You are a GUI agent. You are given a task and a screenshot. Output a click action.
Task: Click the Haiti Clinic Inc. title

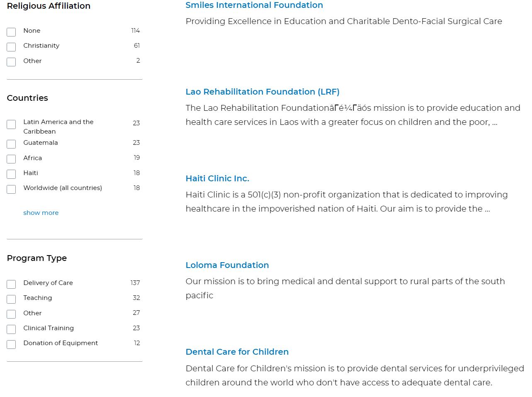(x=217, y=178)
